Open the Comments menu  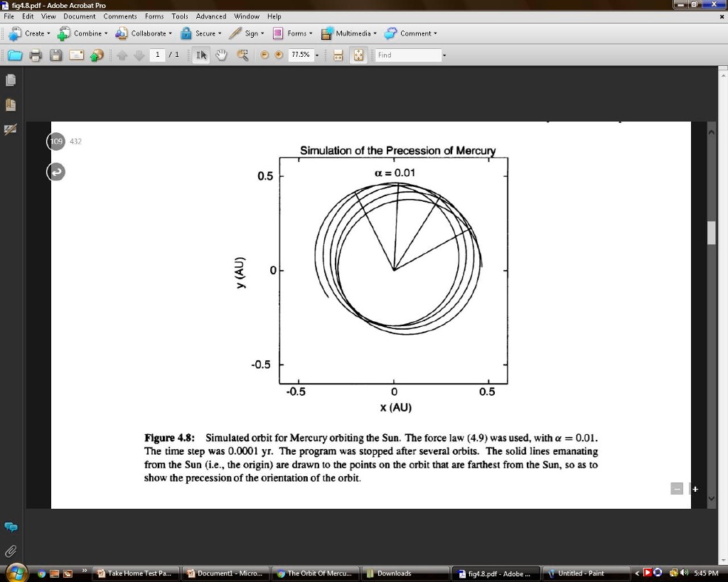coord(119,16)
